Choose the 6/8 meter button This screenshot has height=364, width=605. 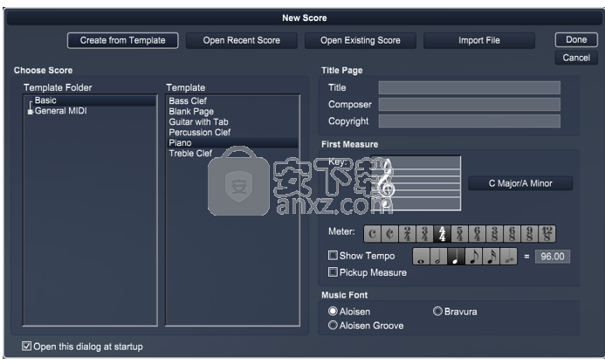click(512, 234)
